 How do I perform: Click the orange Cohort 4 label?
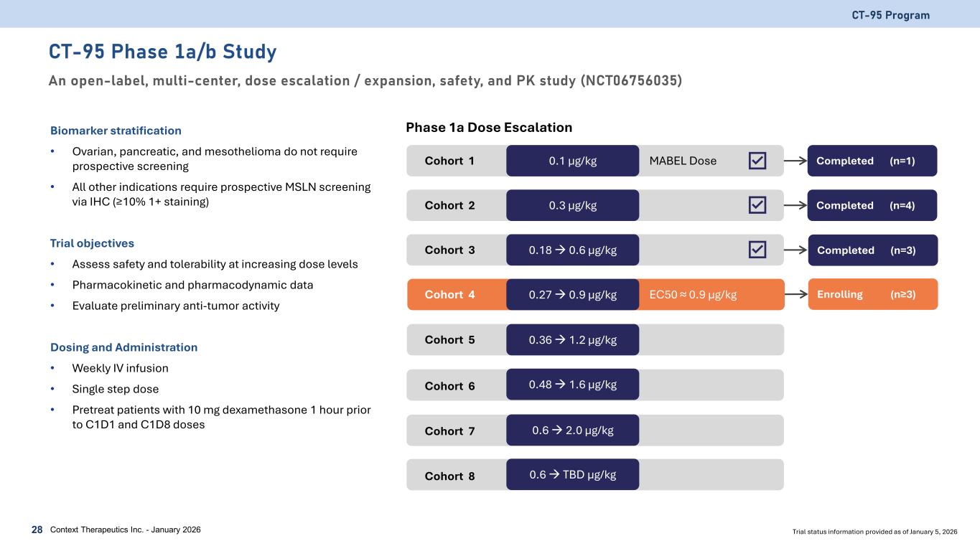coord(449,294)
